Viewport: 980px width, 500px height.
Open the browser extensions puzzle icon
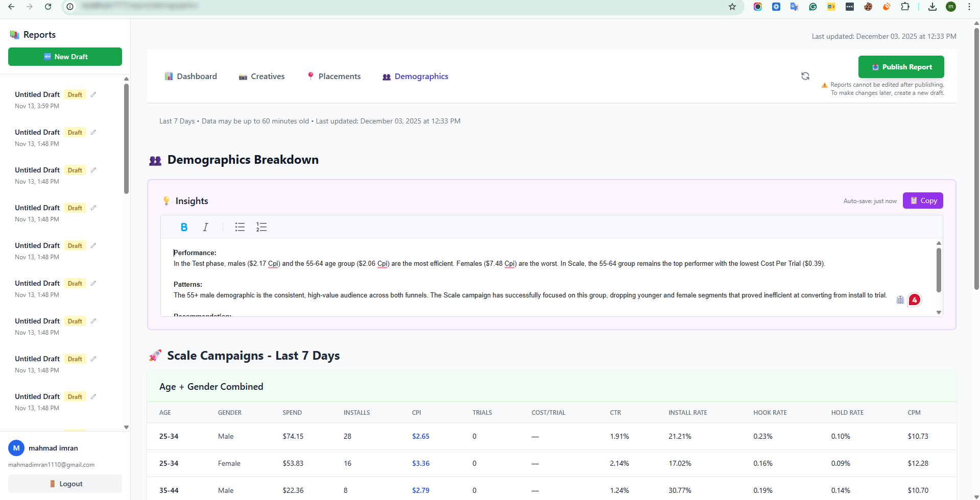(x=905, y=7)
